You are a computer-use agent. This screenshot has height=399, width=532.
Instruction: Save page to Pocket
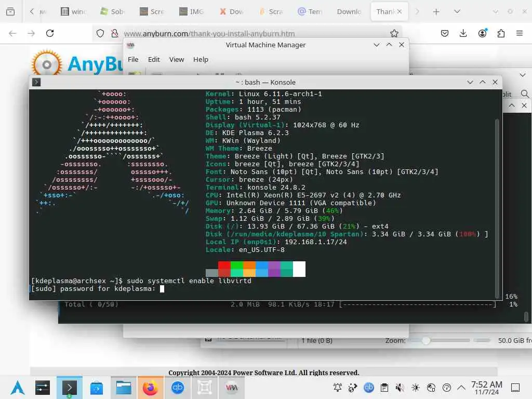(445, 33)
